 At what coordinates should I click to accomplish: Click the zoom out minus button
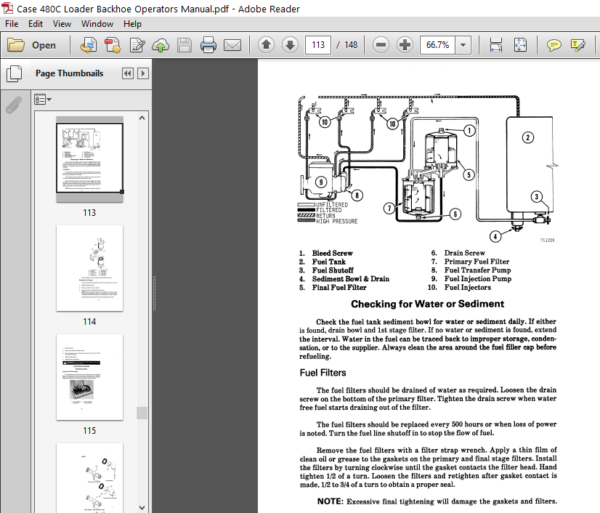tap(381, 45)
